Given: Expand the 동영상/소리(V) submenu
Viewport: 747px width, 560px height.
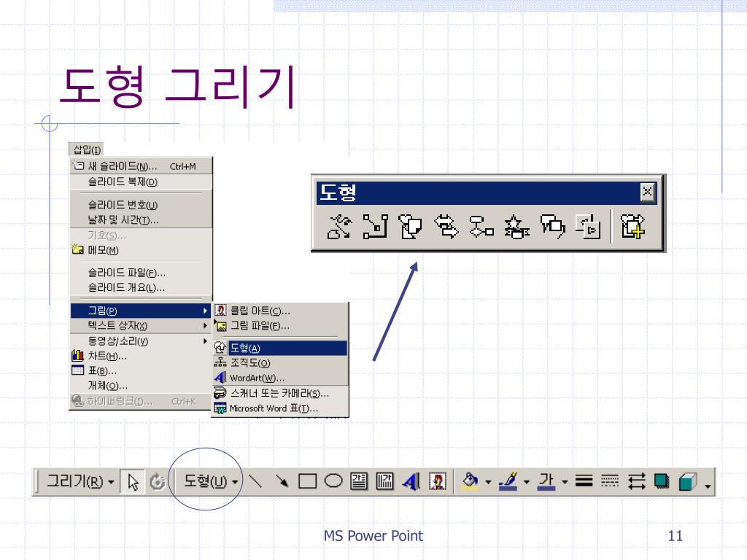Looking at the screenshot, I should coord(141,341).
